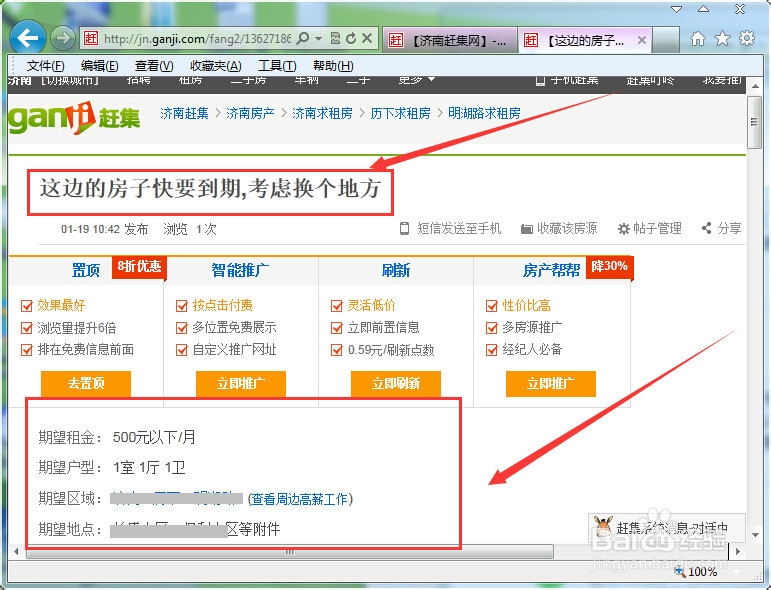Go back with the browser Back arrow
Image resolution: width=771 pixels, height=590 pixels.
click(x=28, y=37)
